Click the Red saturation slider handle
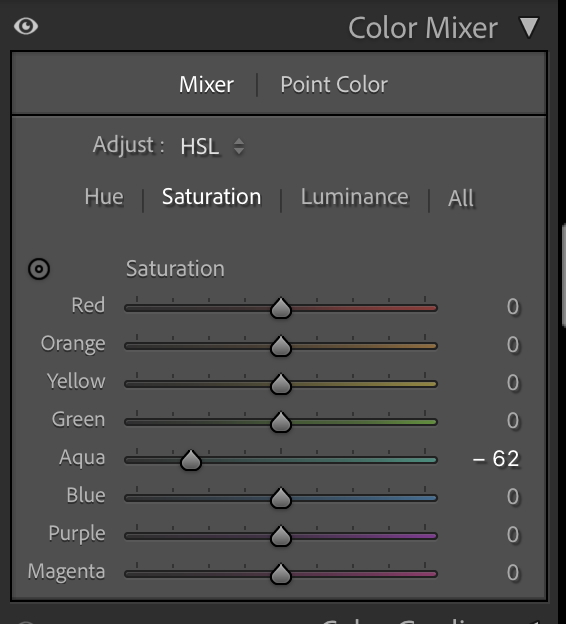566x624 pixels. [x=281, y=308]
